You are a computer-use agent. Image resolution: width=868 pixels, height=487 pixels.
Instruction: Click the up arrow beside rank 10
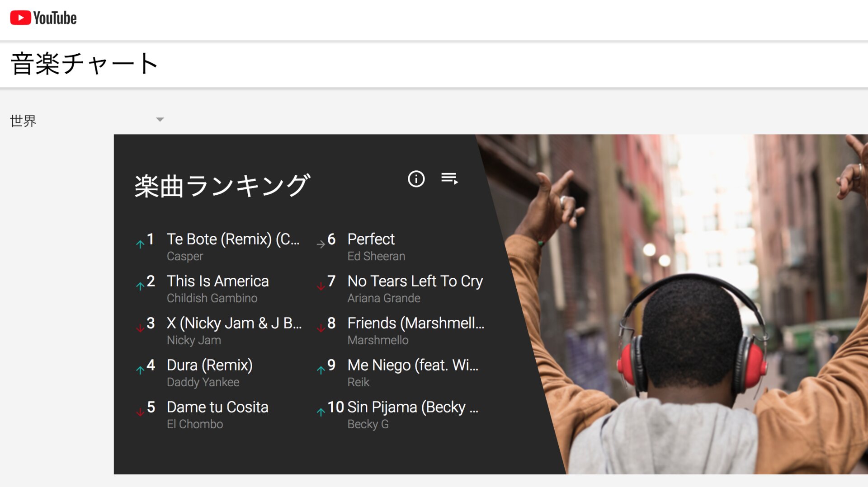tap(321, 412)
